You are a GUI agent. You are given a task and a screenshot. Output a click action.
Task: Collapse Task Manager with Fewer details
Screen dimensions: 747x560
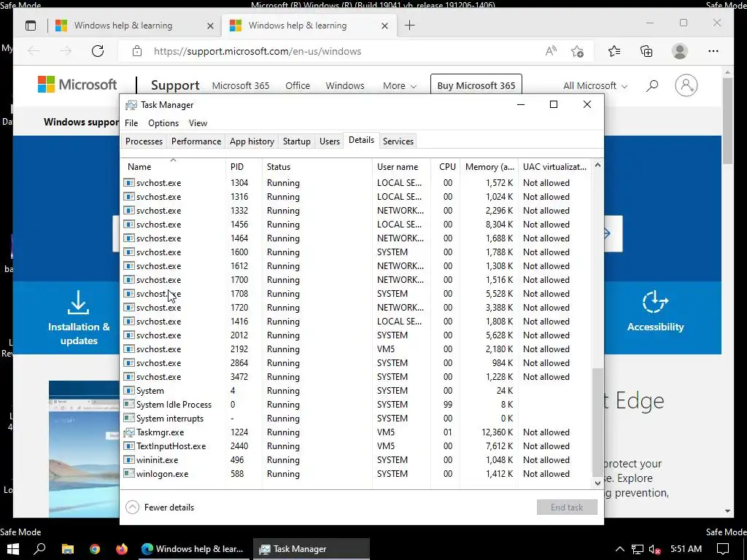pos(160,507)
